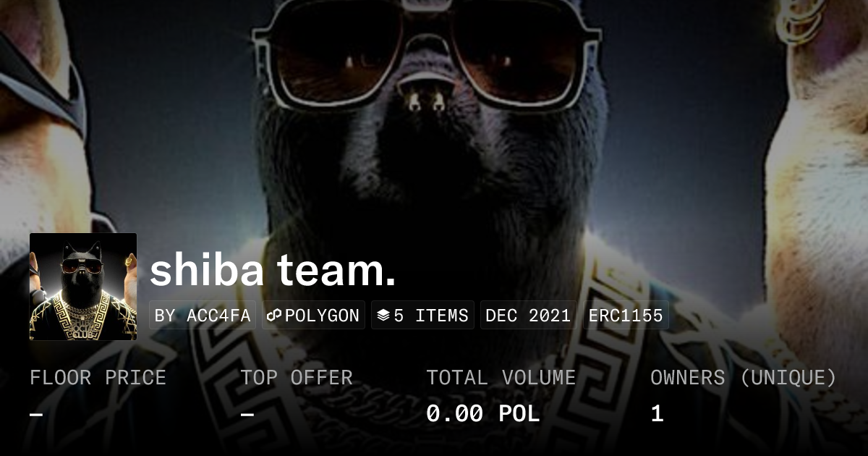Click the 5 ITEMS badge text

[431, 316]
